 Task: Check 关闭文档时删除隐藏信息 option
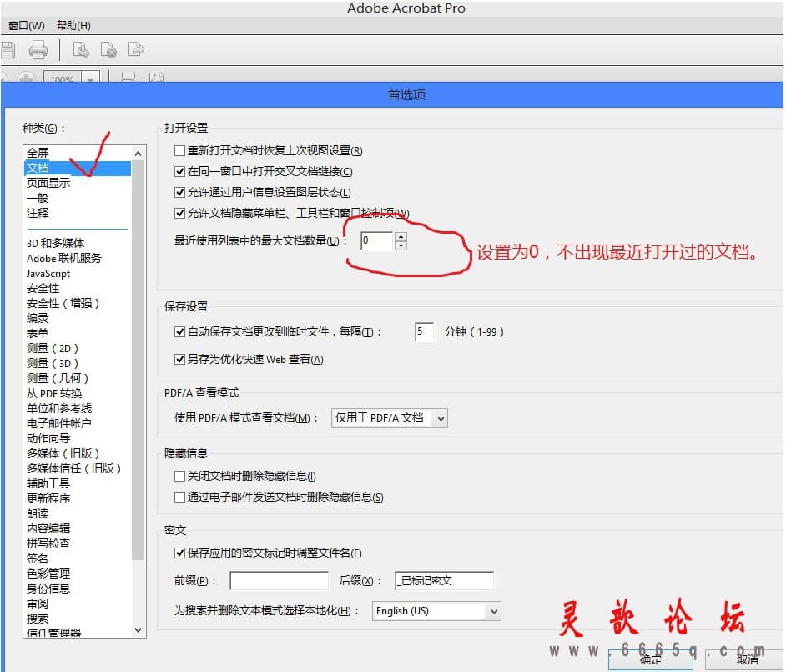(179, 476)
